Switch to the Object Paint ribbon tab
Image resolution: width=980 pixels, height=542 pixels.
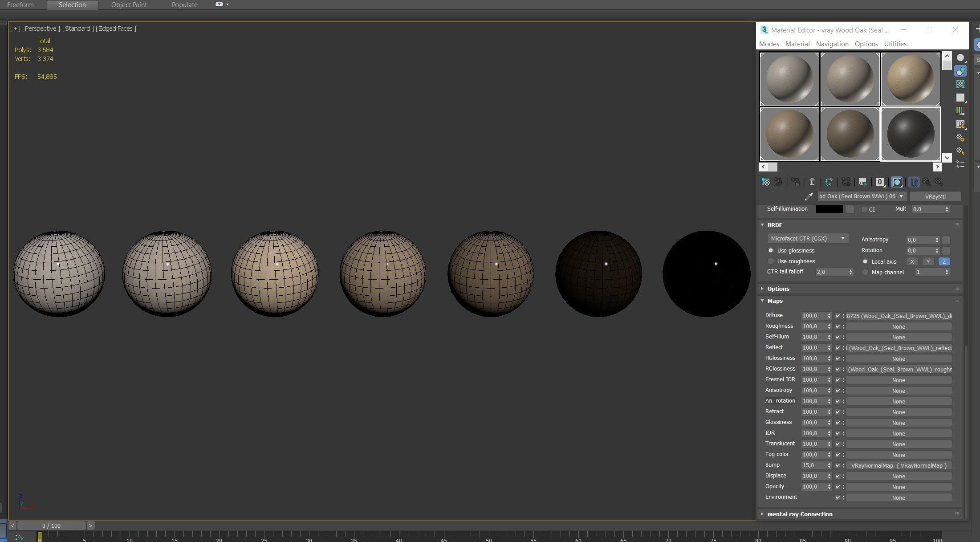coord(129,5)
